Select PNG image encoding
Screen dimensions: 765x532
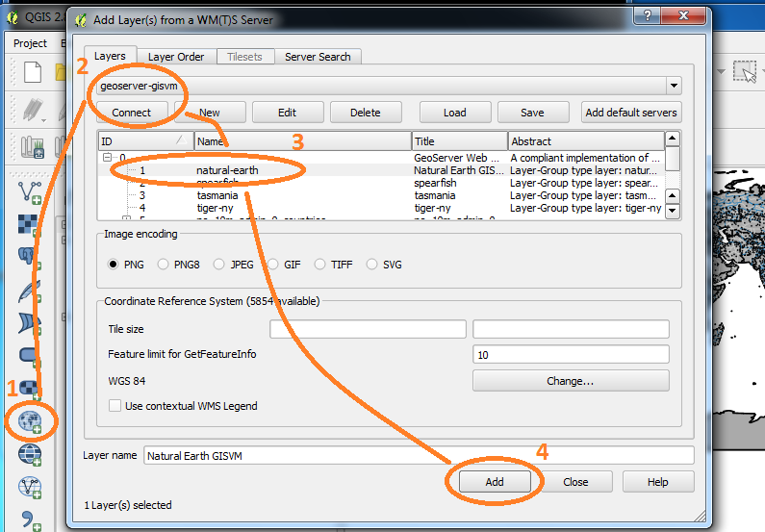pyautogui.click(x=114, y=265)
